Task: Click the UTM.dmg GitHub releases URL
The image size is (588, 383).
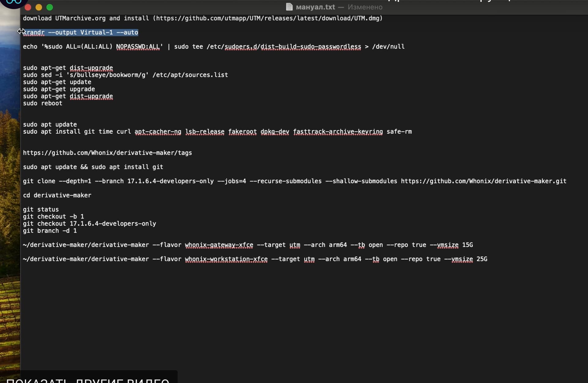Action: point(268,18)
